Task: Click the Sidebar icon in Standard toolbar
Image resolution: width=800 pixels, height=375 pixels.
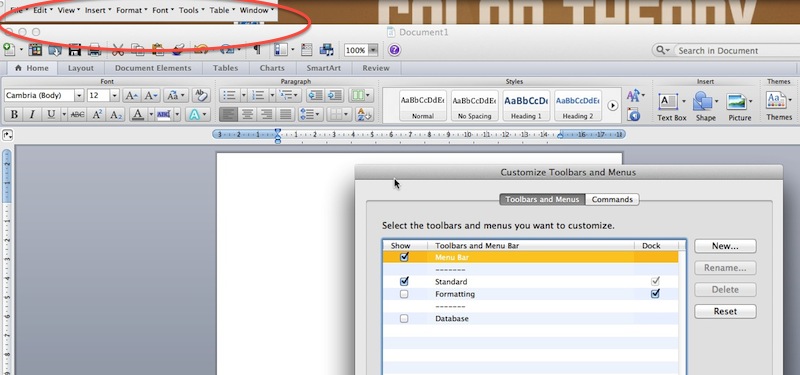Action: (281, 50)
